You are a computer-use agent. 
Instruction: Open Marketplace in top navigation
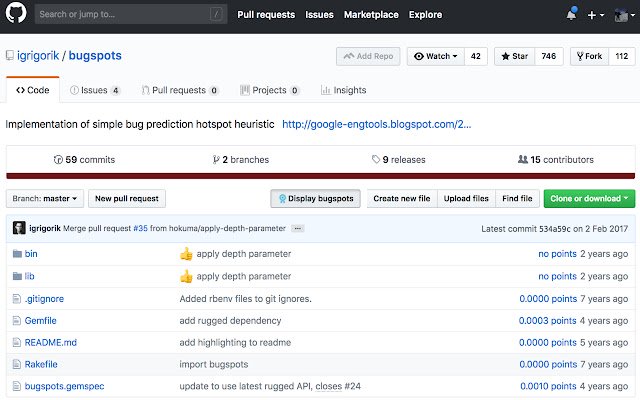coord(371,15)
